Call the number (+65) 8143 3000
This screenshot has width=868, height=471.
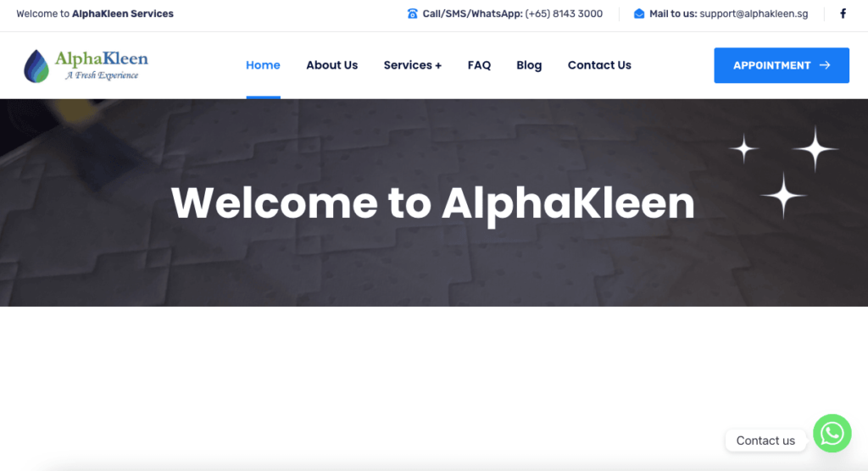[564, 14]
